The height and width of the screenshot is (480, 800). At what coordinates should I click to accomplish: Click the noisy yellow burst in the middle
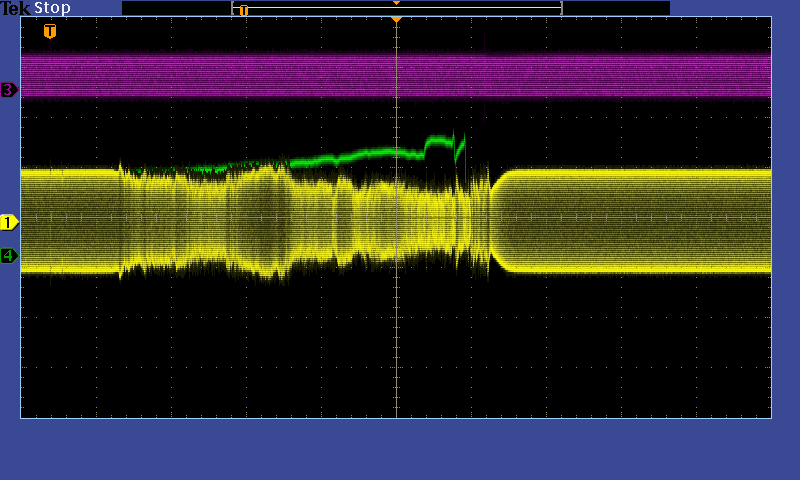click(300, 215)
